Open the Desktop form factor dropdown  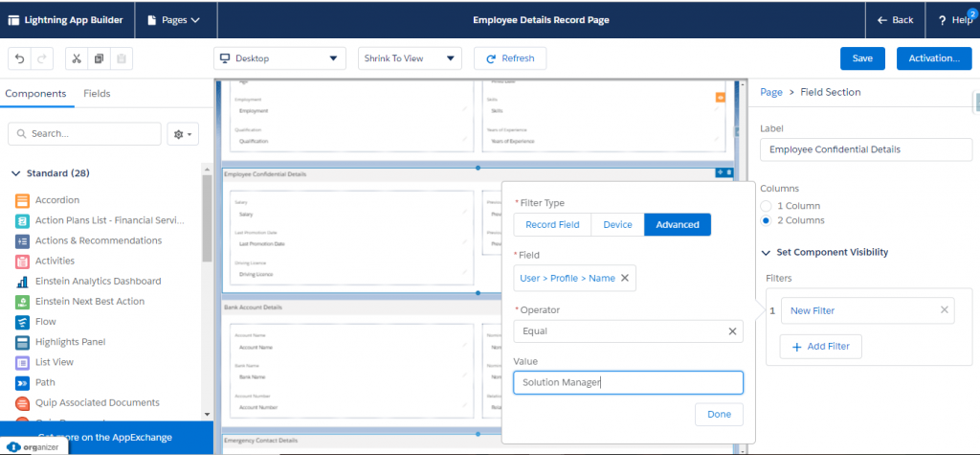(x=279, y=58)
